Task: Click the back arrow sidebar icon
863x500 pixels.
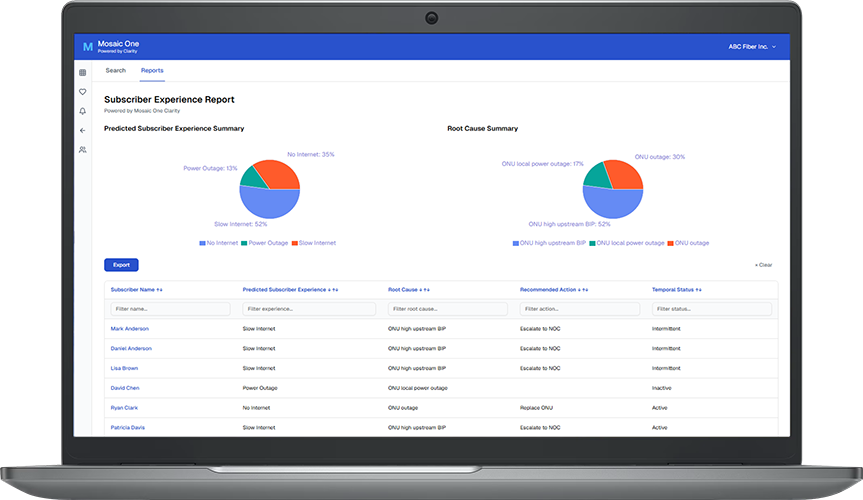Action: (x=83, y=130)
